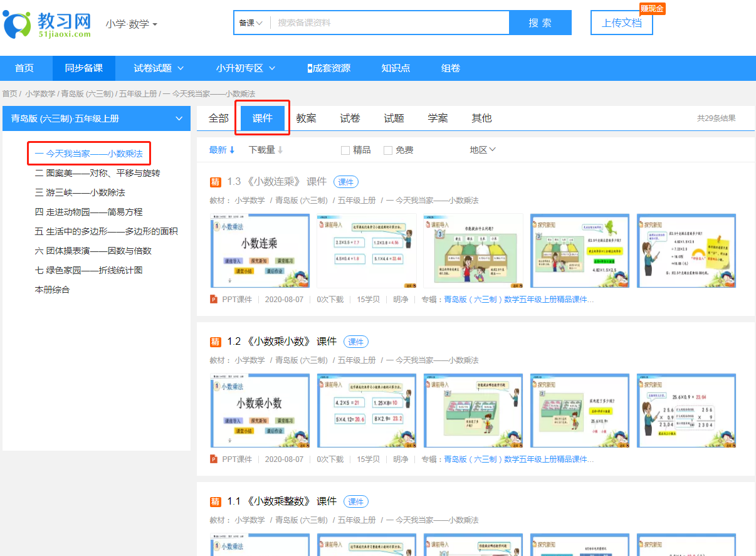756x556 pixels.
Task: Select 本册综合 in the chapter list
Action: [x=52, y=289]
